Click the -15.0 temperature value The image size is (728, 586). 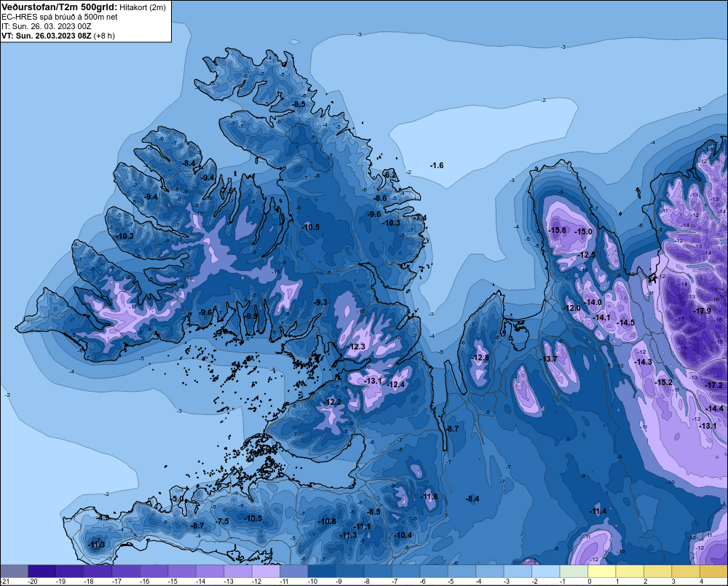pos(584,231)
